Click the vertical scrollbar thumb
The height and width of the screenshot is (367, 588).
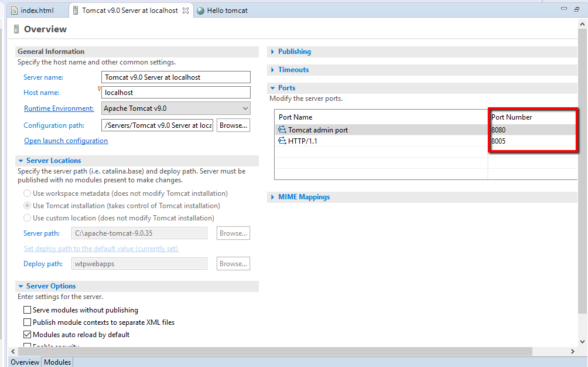pyautogui.click(x=582, y=171)
